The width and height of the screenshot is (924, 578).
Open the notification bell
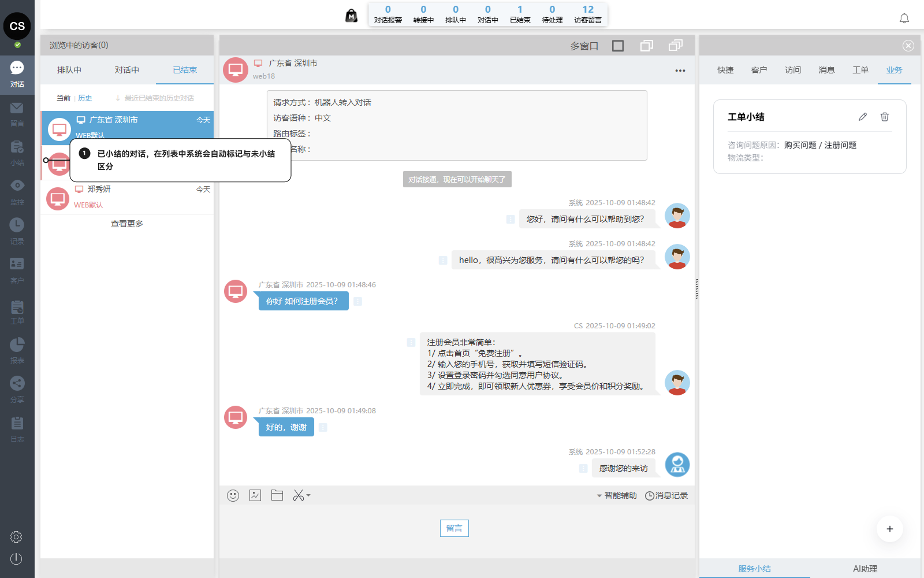pyautogui.click(x=904, y=18)
